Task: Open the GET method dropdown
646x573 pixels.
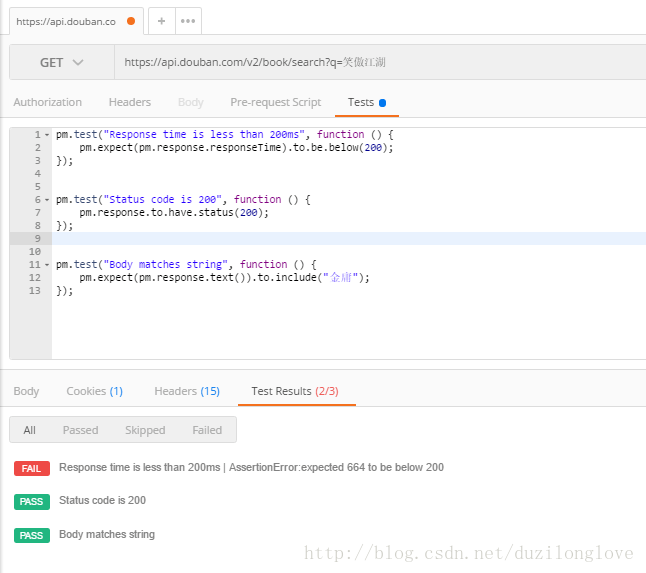Action: pos(62,62)
